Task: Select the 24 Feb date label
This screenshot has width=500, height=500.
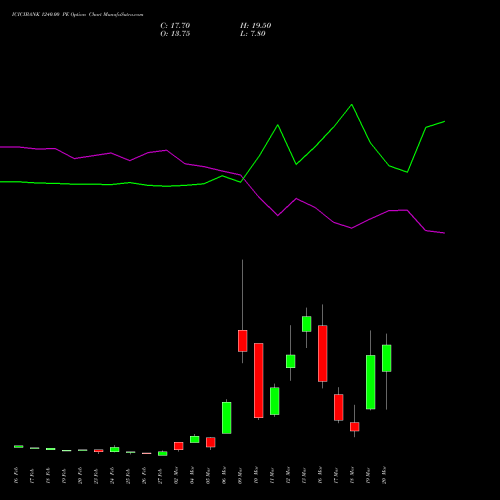Action: coord(112,475)
